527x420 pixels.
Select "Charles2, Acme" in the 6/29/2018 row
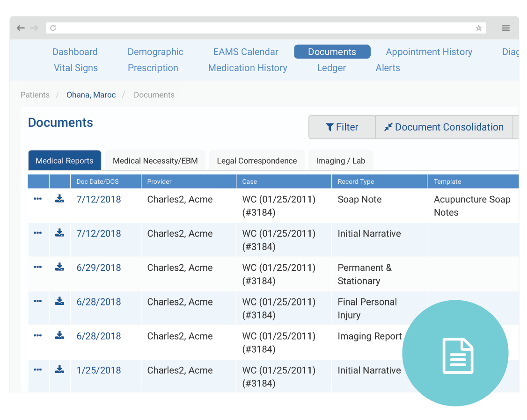click(180, 268)
